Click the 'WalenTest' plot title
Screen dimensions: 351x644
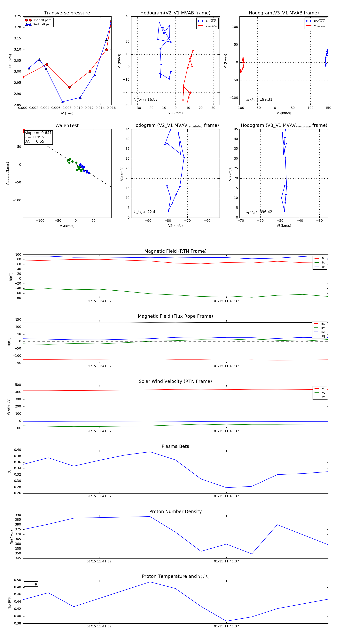tap(67, 125)
